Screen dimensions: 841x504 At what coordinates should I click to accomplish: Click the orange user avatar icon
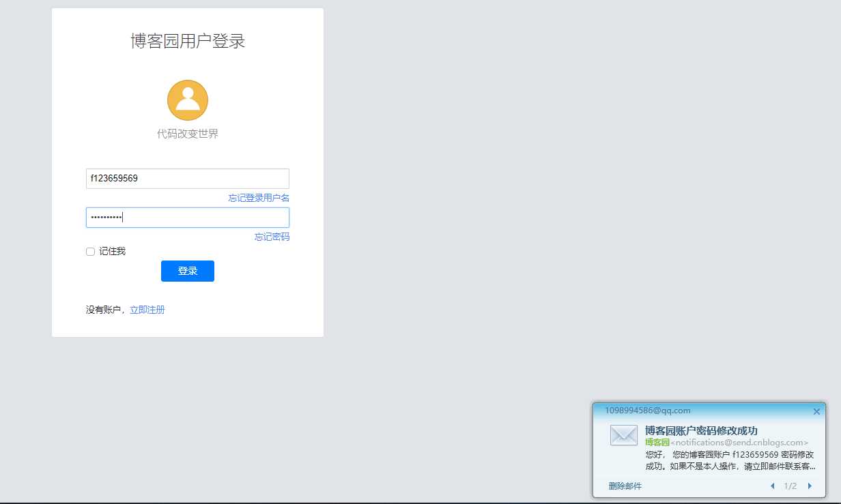188,100
